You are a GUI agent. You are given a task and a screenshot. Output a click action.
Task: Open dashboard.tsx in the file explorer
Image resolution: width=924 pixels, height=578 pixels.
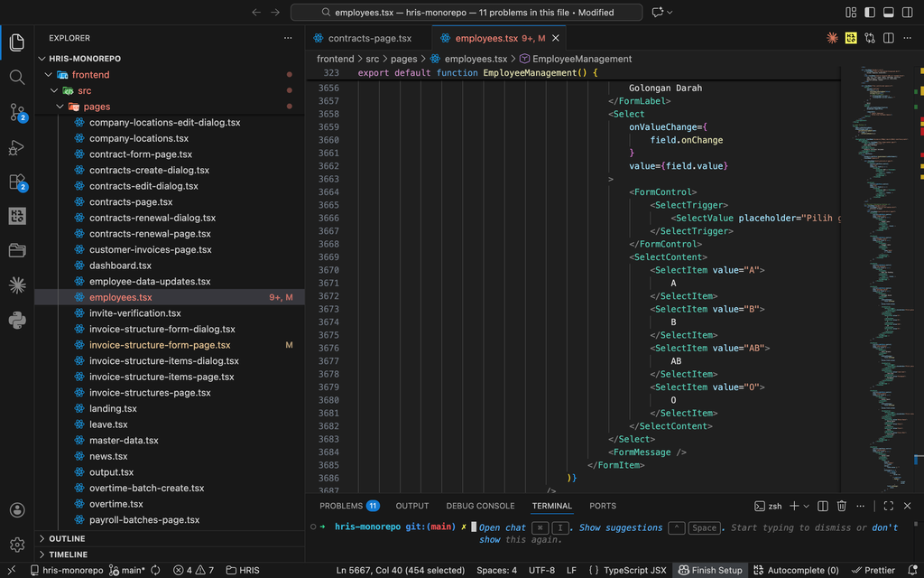(x=120, y=266)
